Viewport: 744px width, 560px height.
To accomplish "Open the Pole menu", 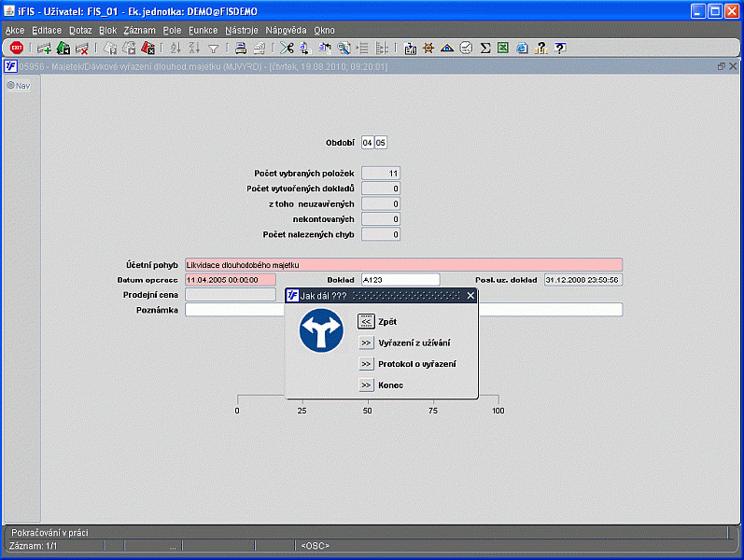I will coord(172,31).
